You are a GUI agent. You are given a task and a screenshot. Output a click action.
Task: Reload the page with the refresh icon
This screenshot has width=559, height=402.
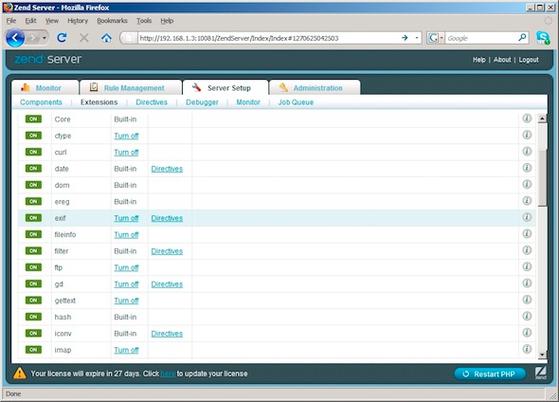[62, 37]
